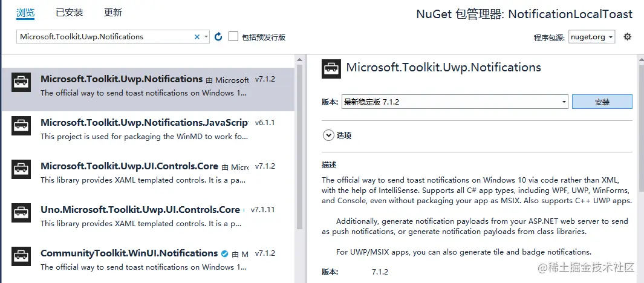Switch to the 已安装 tab

(70, 12)
